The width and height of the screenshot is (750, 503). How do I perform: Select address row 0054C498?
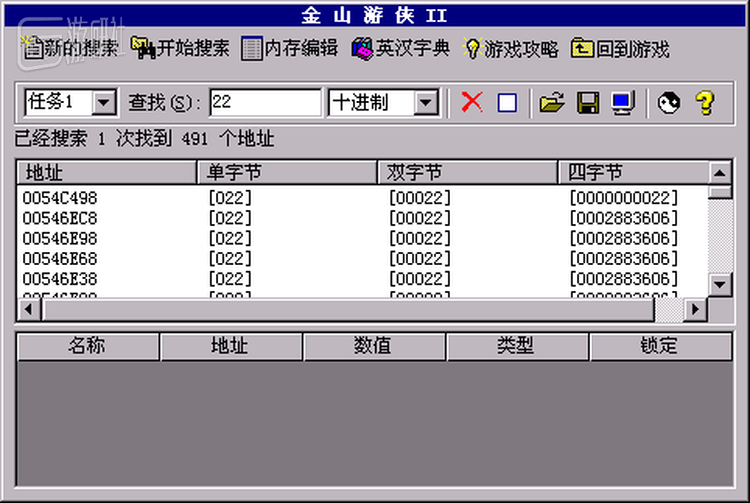[x=60, y=198]
